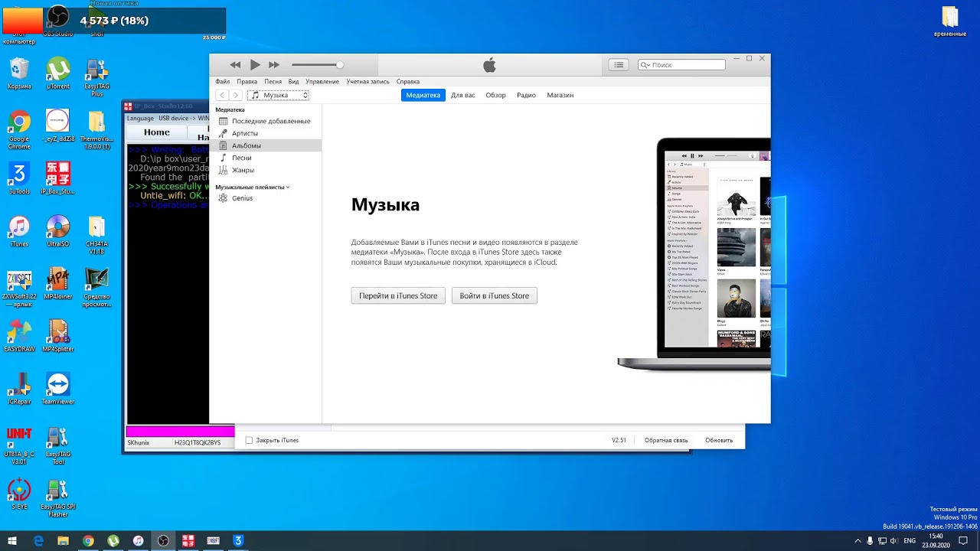Click the "Обратная связь" link

click(x=666, y=440)
